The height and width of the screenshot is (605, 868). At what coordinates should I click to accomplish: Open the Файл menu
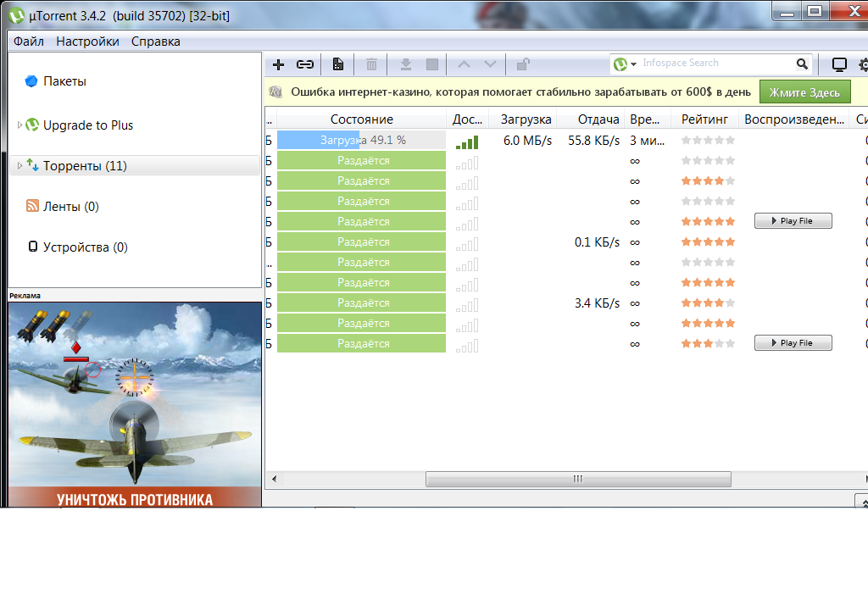point(29,41)
